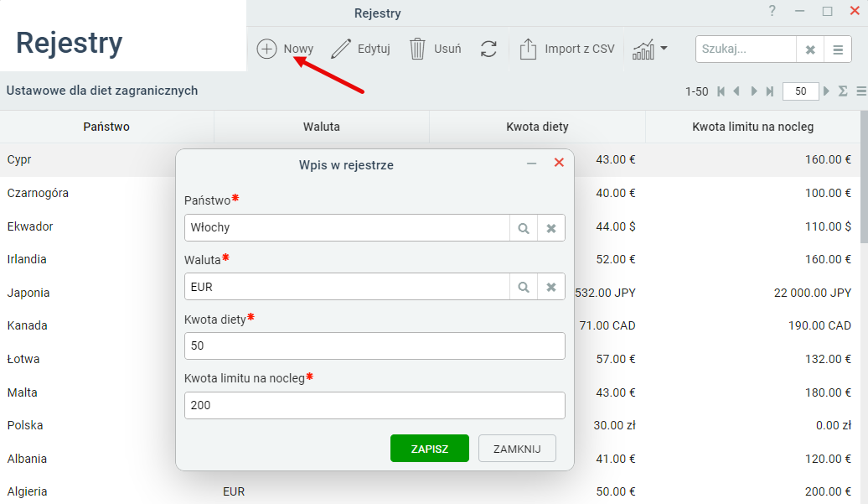Go to next page of records
The image size is (868, 504).
tap(753, 91)
